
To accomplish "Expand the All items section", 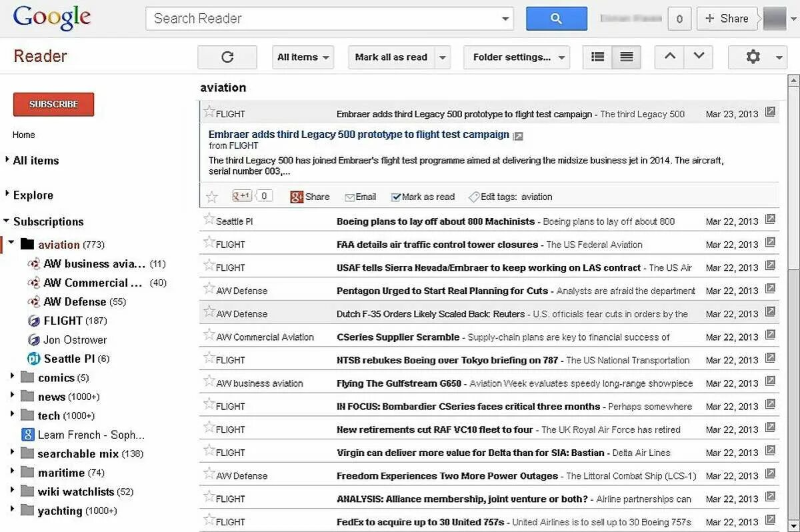I will click(7, 160).
